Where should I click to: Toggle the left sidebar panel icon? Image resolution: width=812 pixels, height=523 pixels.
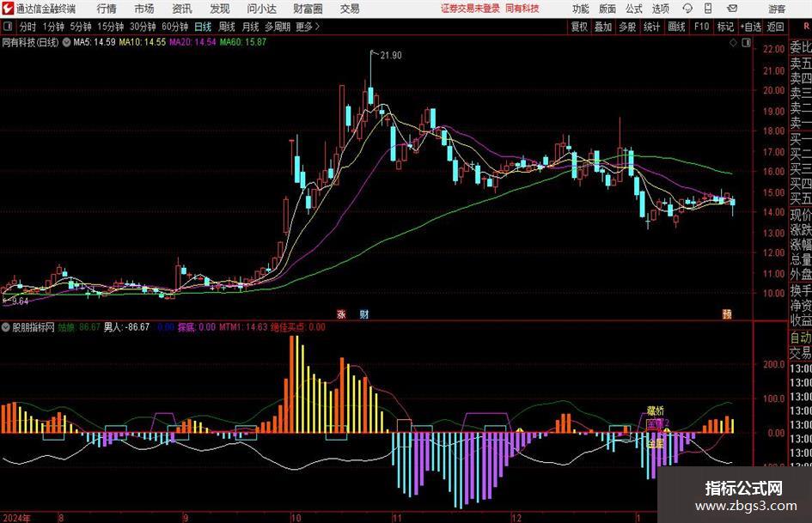click(8, 27)
